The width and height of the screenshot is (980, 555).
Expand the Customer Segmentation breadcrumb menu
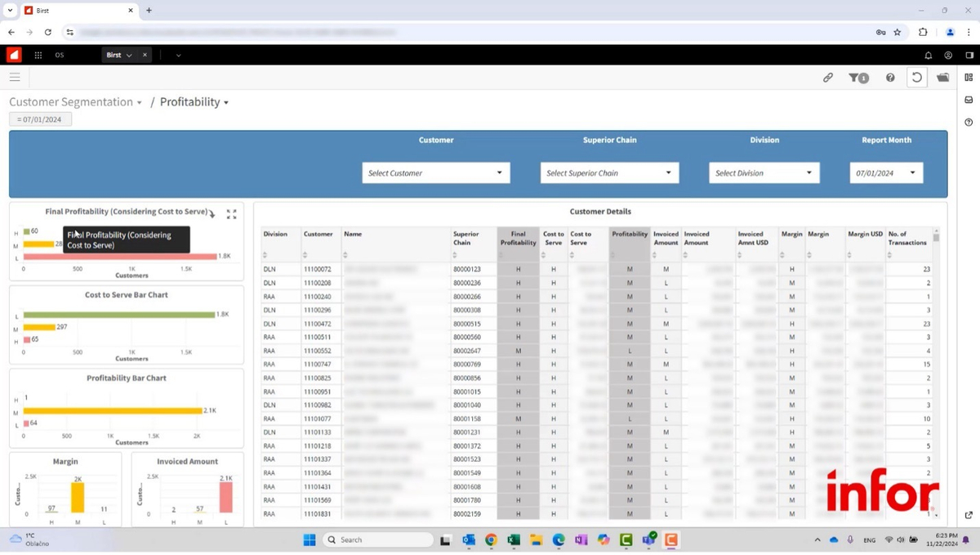point(139,103)
